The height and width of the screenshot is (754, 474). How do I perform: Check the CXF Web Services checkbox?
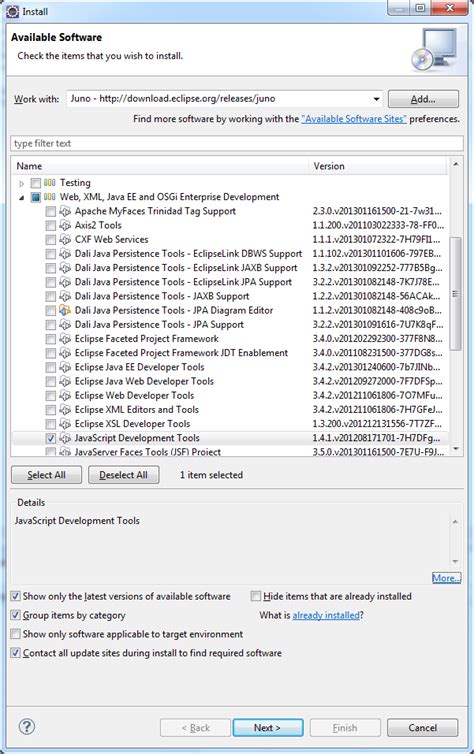[x=50, y=239]
